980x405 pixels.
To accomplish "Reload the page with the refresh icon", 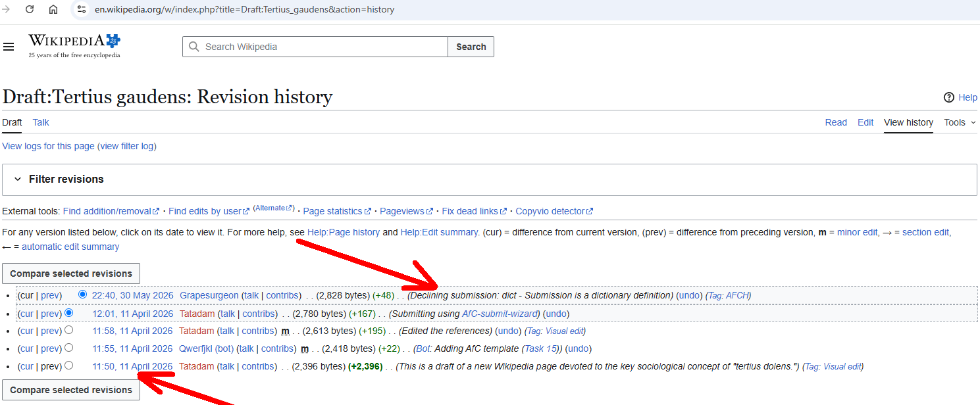I will pos(30,9).
